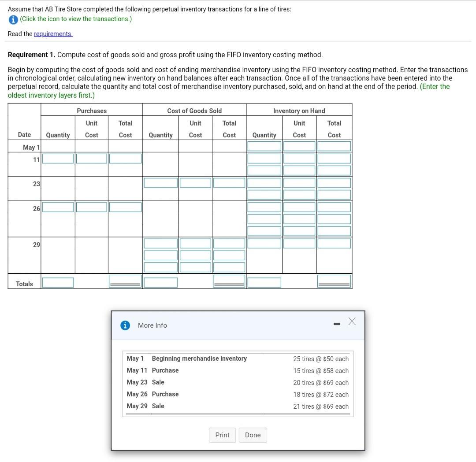Viewport: 476px width, 462px height.
Task: Select May 29 Inventory on Hand Unit Cost field
Action: [x=299, y=243]
